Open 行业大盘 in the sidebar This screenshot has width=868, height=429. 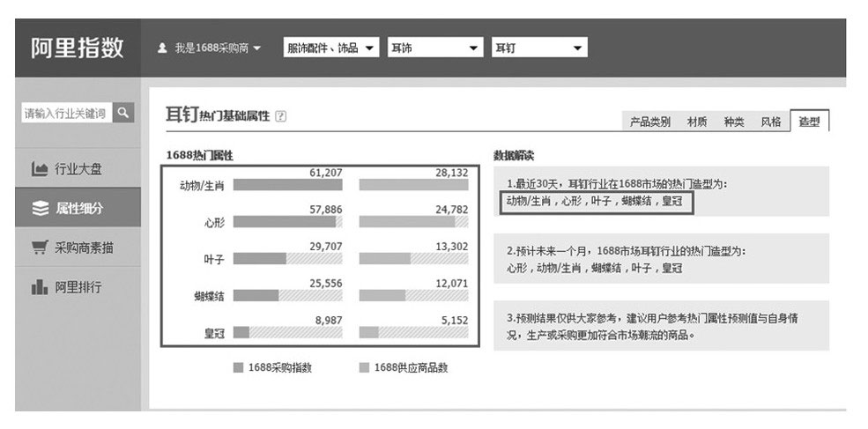pos(78,168)
